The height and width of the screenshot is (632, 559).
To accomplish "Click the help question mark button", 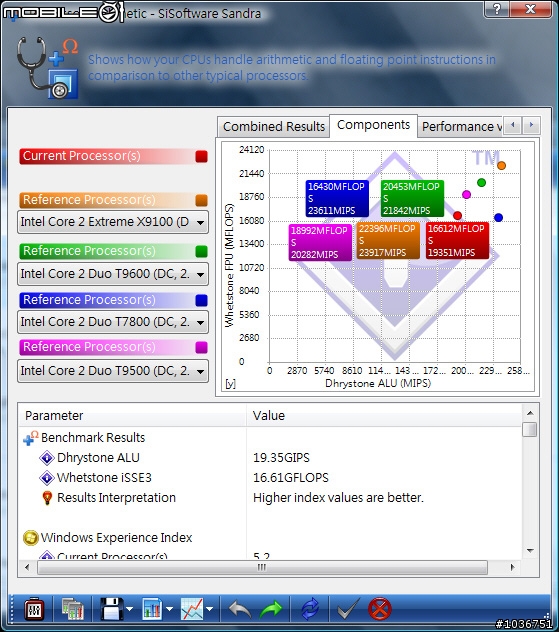I will (497, 9).
